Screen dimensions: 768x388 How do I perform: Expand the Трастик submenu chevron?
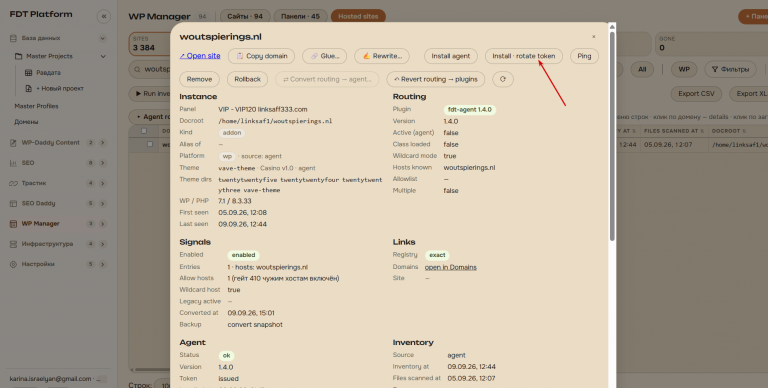tap(103, 183)
